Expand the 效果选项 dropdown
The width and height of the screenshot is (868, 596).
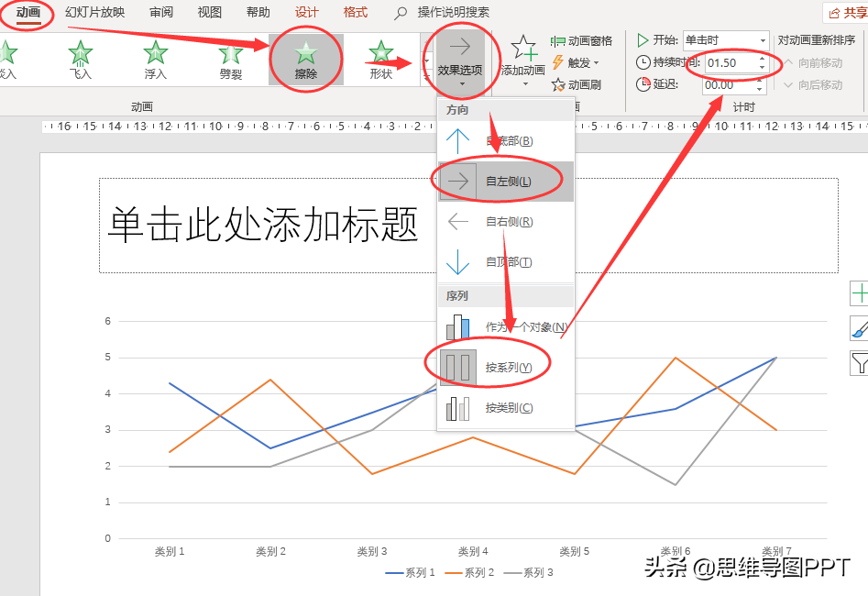461,62
